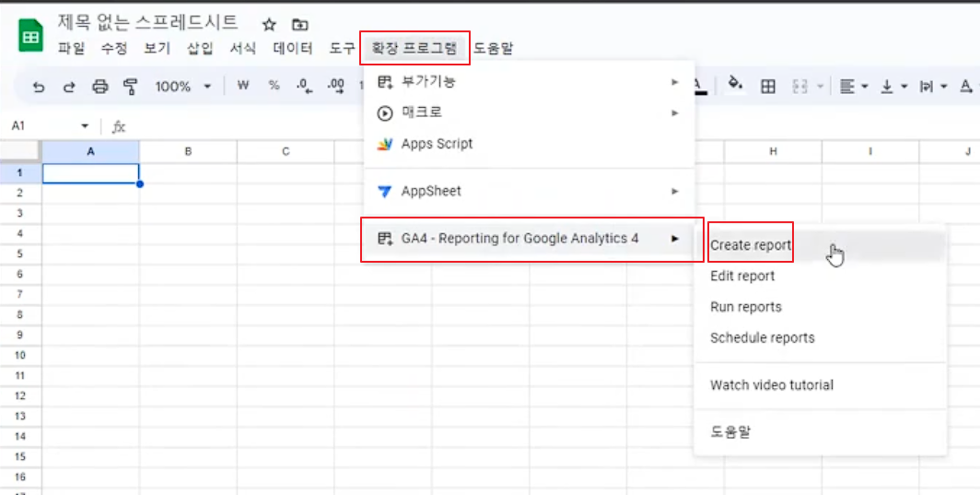Open the 보기 menu
Screen dimensions: 980x495
click(x=157, y=48)
